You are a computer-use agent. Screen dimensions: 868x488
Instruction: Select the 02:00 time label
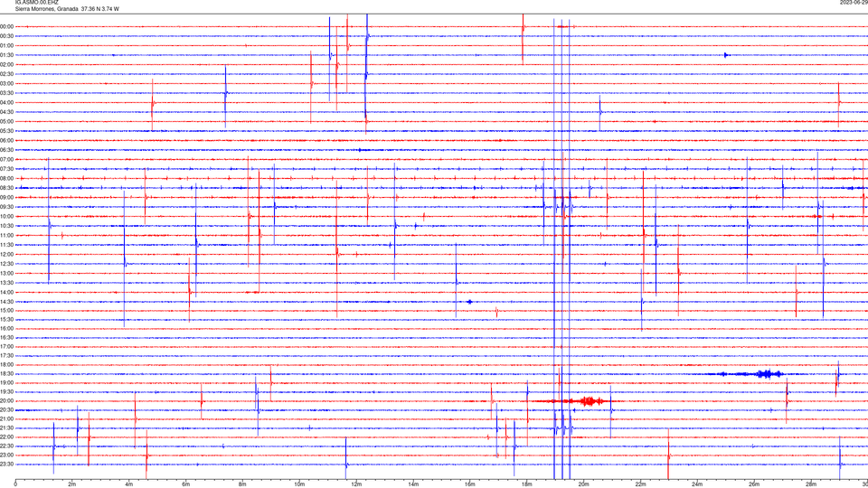tap(6, 64)
